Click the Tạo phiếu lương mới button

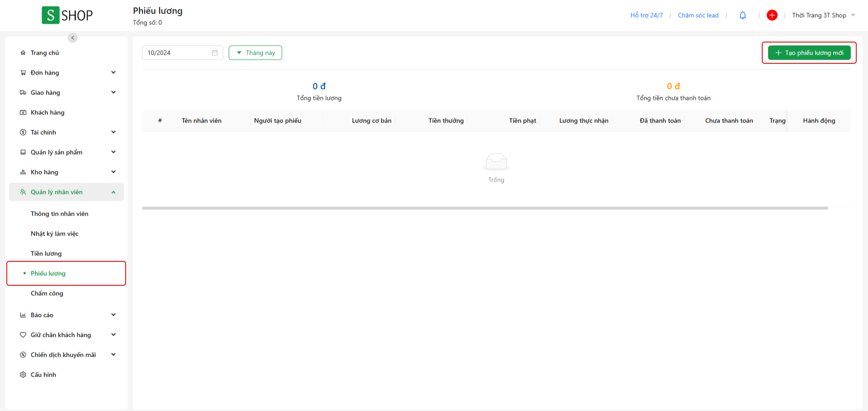tap(809, 53)
